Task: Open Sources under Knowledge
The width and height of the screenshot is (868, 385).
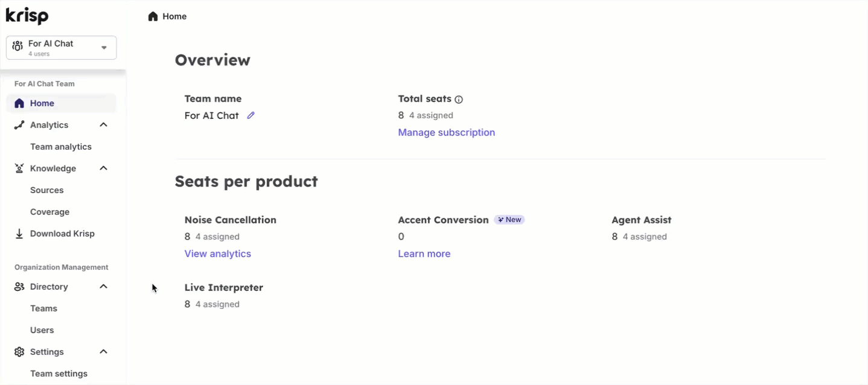Action: (46, 190)
